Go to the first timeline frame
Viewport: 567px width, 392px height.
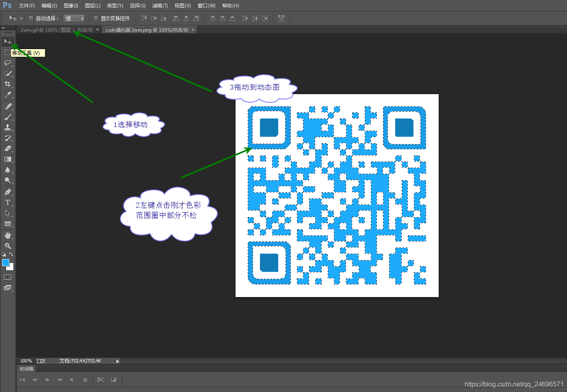pos(22,379)
